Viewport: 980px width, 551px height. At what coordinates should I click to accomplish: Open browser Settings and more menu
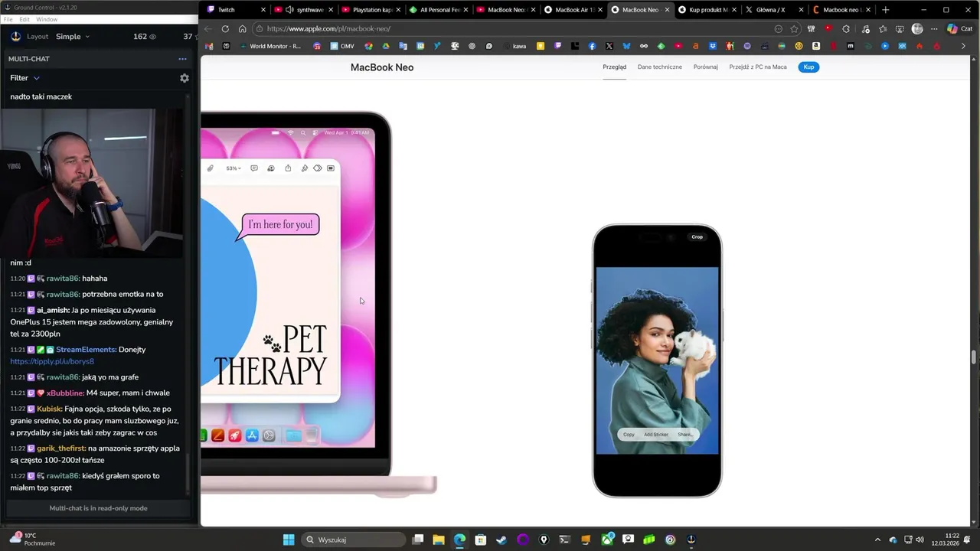coord(934,29)
